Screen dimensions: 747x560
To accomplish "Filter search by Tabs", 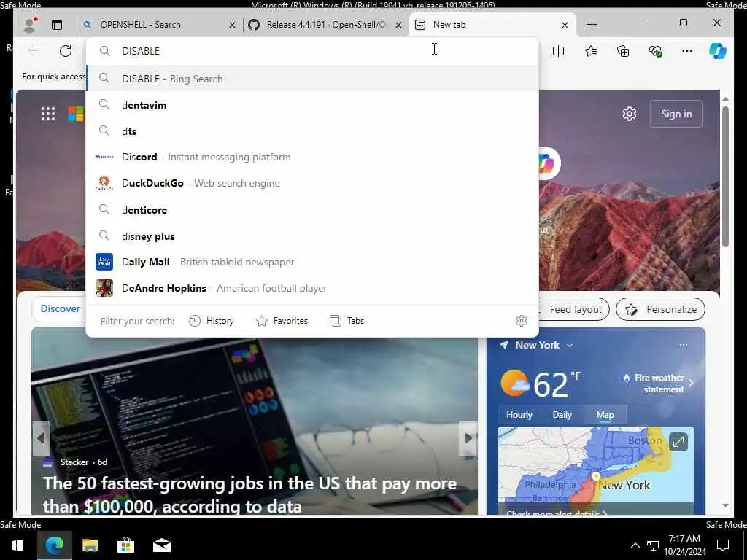I will coord(347,321).
